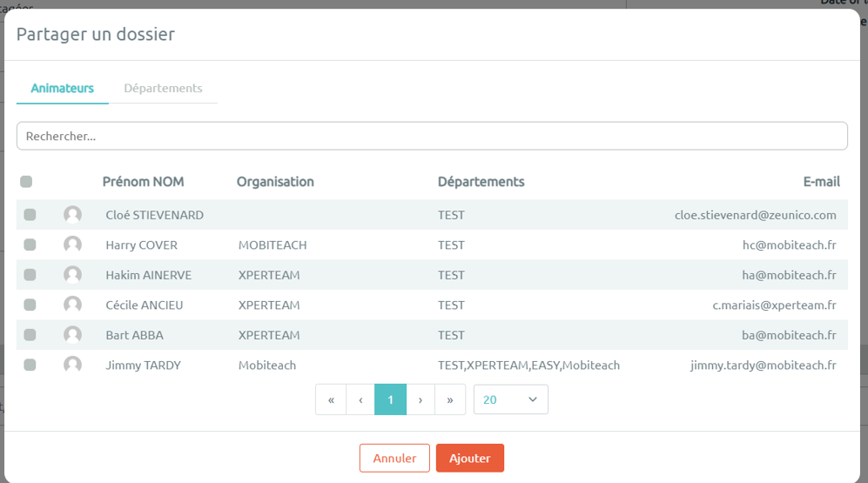Click XPERTEAM organisation in Hakim AINERVE's row
This screenshot has width=868, height=483.
pyautogui.click(x=269, y=275)
